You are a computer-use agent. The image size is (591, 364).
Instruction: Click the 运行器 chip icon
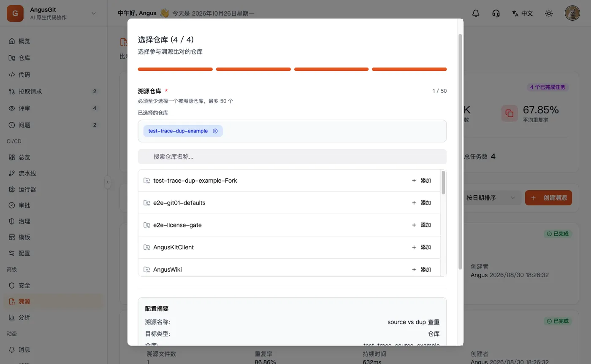tap(12, 189)
